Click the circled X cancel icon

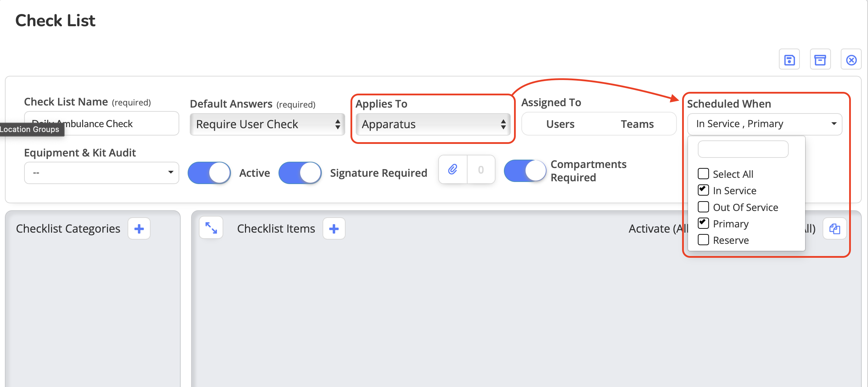(x=851, y=60)
